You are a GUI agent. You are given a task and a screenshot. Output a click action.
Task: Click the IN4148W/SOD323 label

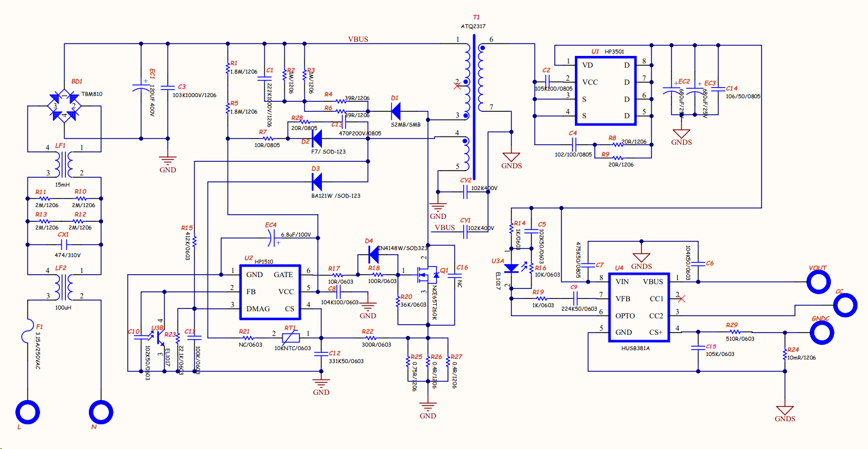[x=402, y=248]
